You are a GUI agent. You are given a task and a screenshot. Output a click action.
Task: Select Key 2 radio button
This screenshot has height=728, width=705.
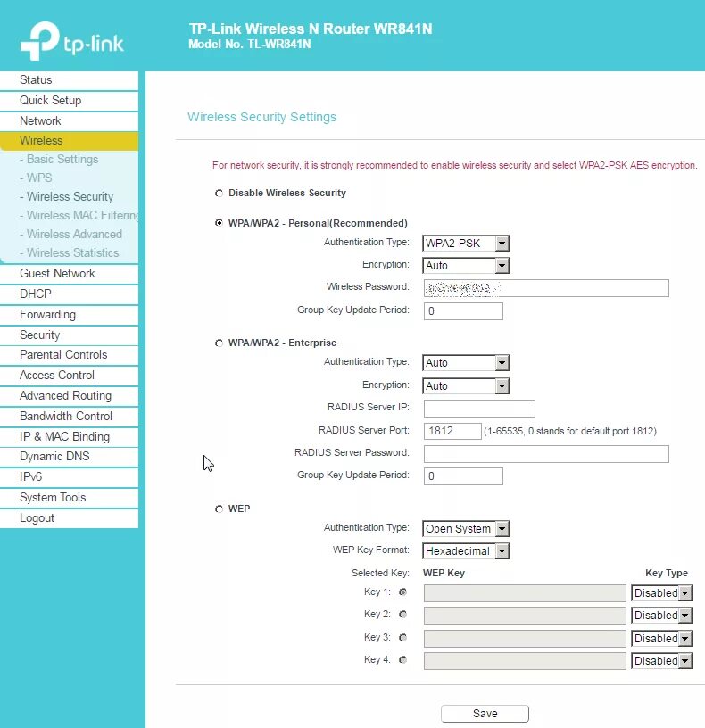pyautogui.click(x=402, y=614)
